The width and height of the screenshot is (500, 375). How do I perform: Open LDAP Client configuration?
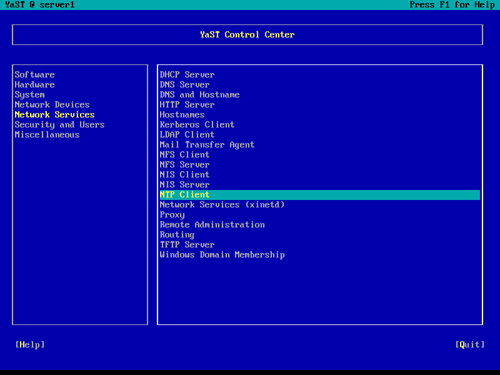point(187,135)
